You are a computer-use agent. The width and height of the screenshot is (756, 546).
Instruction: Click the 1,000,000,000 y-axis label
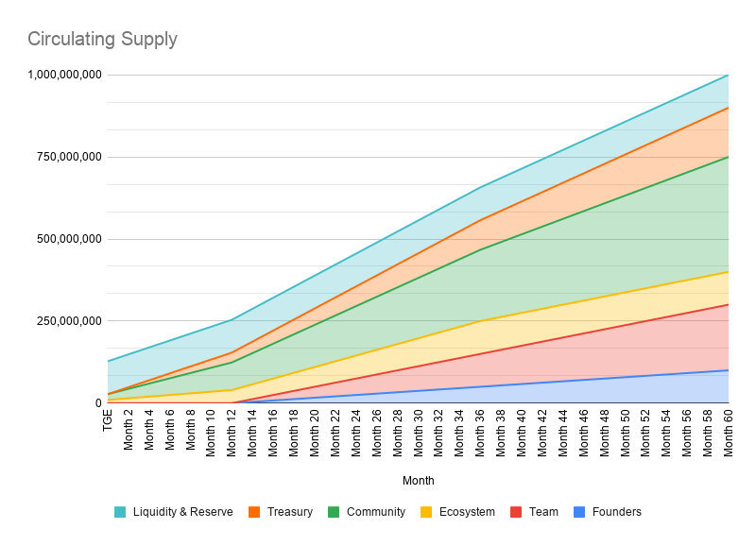[65, 75]
